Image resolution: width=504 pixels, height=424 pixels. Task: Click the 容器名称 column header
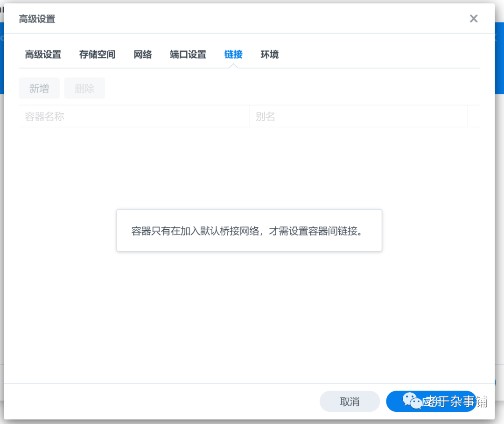[x=134, y=116]
